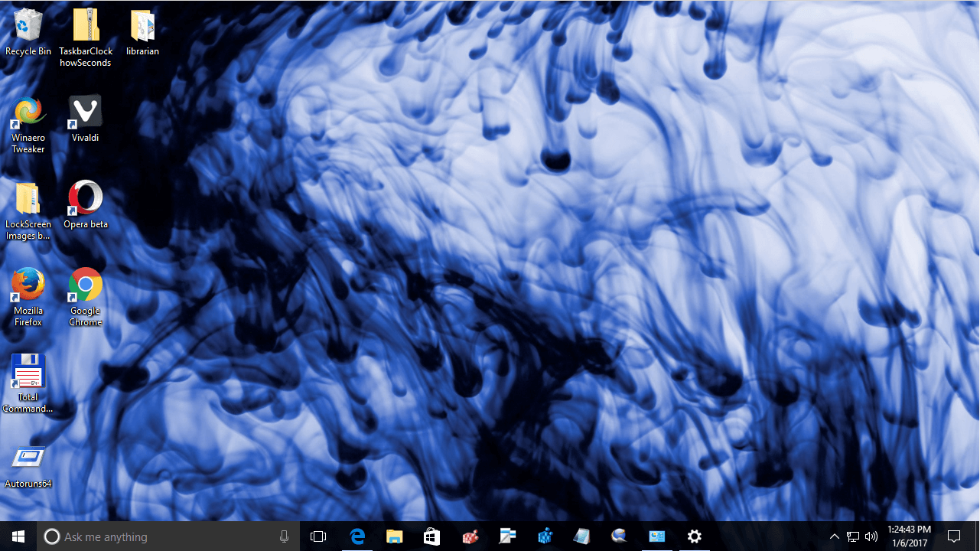Open the notepad-style taskbar icon
980x551 pixels.
pos(581,536)
